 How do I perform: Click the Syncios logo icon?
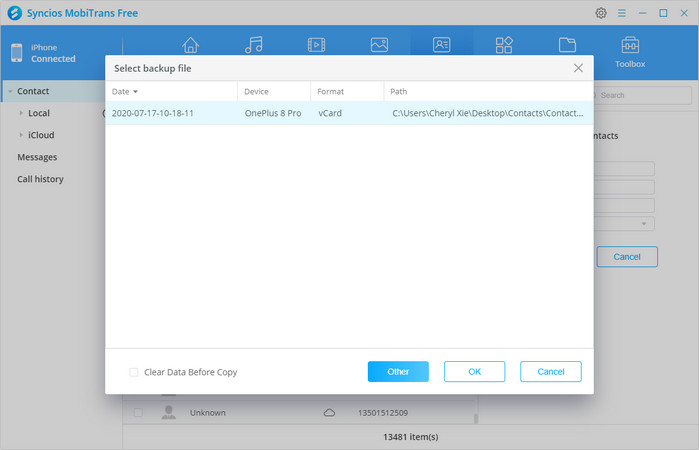point(14,12)
